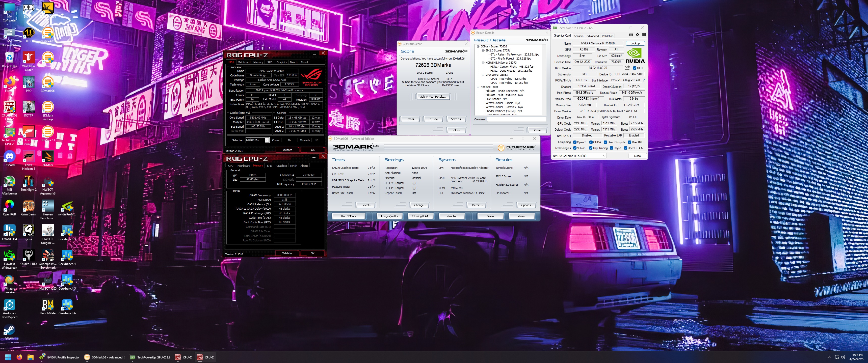Collapse the Feature Tests tree node

coord(478,87)
